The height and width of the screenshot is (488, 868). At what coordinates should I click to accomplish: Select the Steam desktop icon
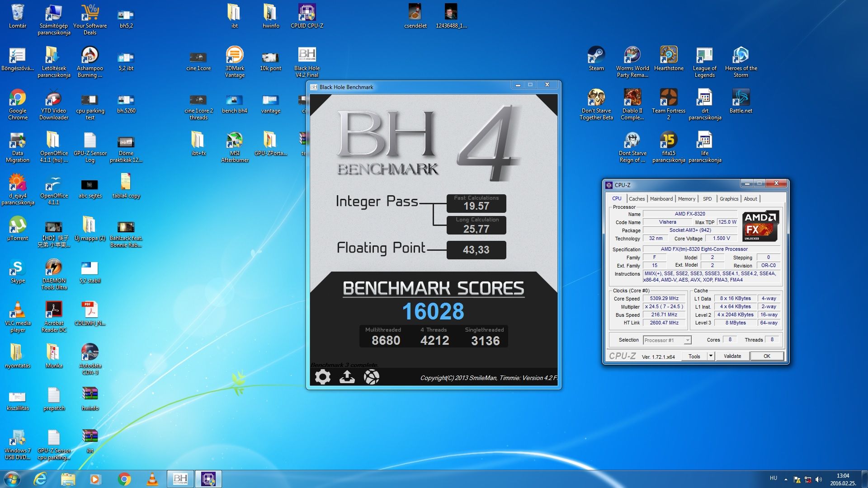[596, 59]
